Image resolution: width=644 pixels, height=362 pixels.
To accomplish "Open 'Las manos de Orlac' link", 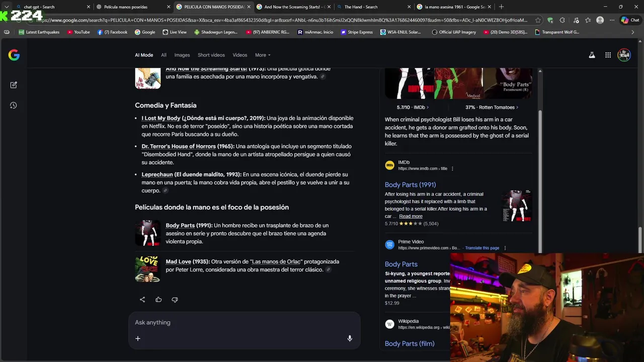I will pyautogui.click(x=276, y=261).
